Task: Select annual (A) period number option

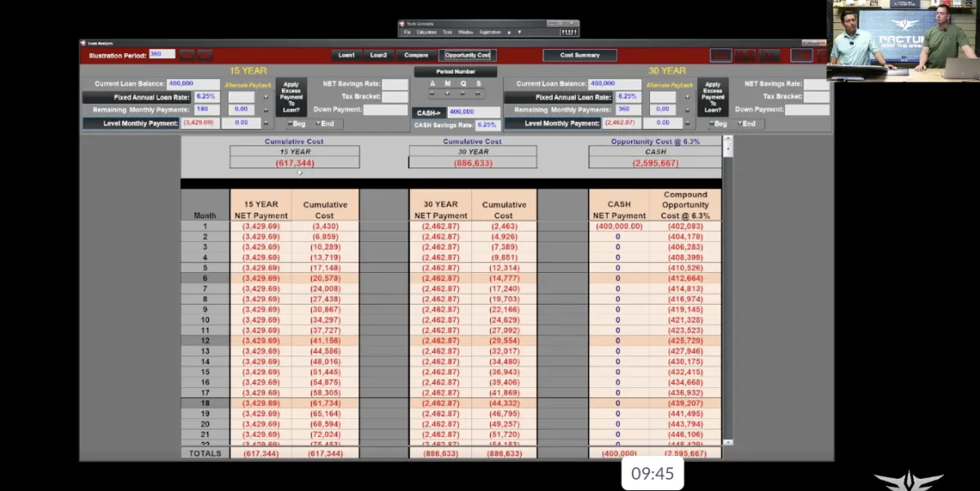Action: (432, 92)
